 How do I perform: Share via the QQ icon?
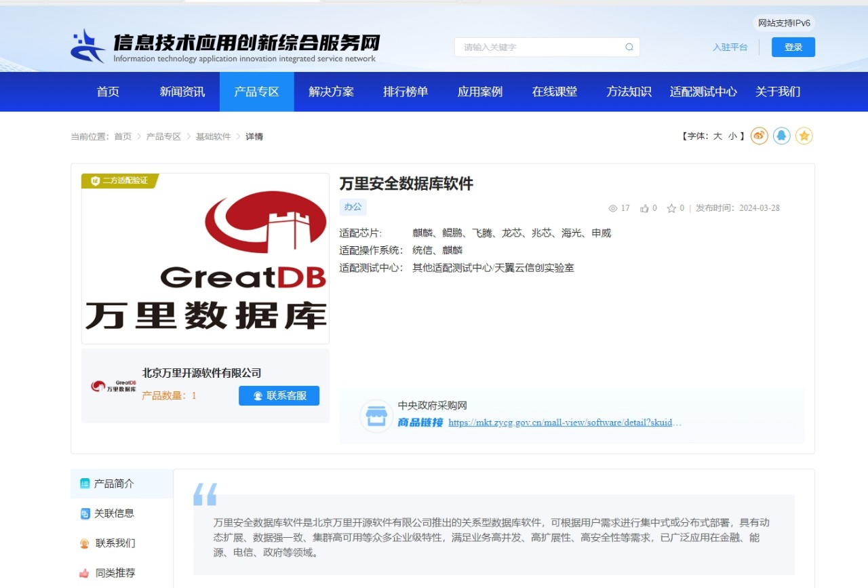click(x=782, y=136)
